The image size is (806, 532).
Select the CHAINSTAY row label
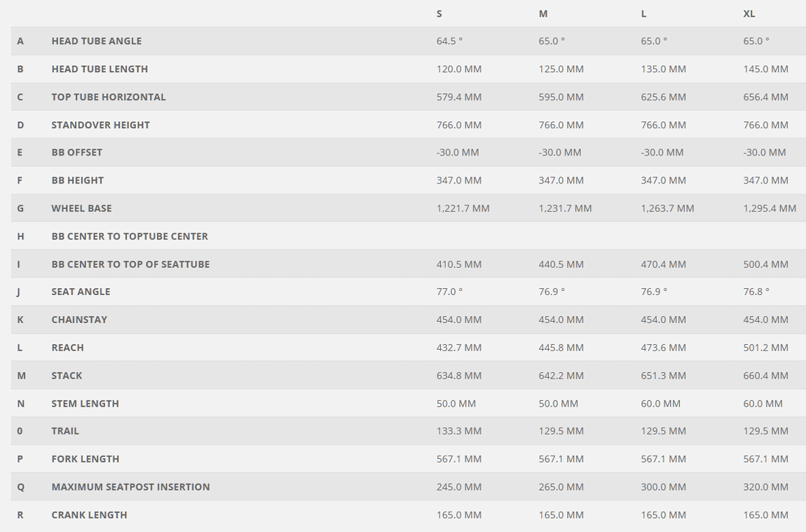click(x=79, y=320)
